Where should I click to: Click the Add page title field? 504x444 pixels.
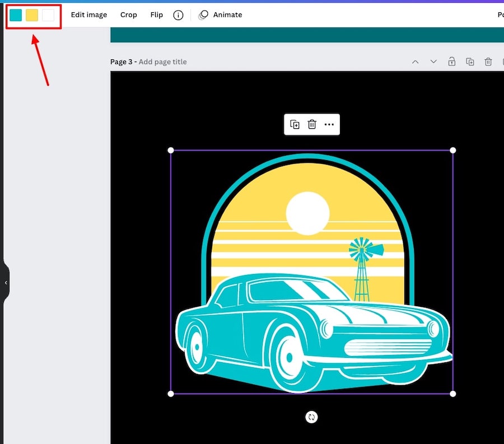[162, 62]
